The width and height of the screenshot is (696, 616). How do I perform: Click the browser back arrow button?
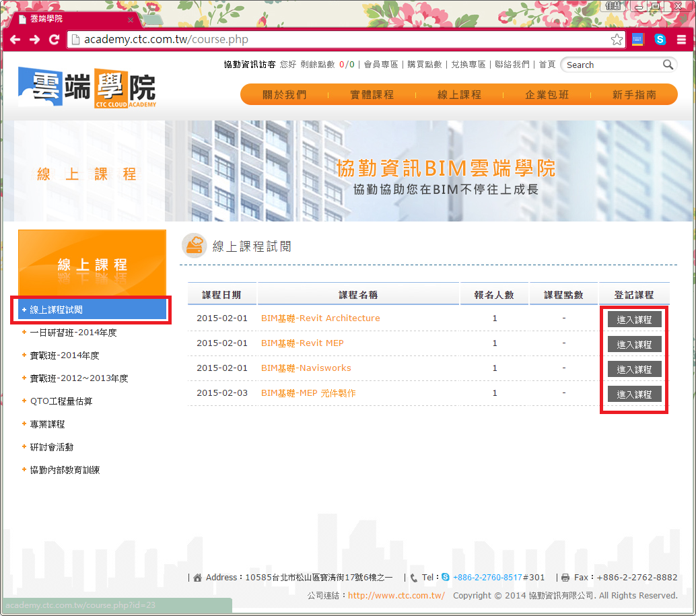click(x=15, y=40)
